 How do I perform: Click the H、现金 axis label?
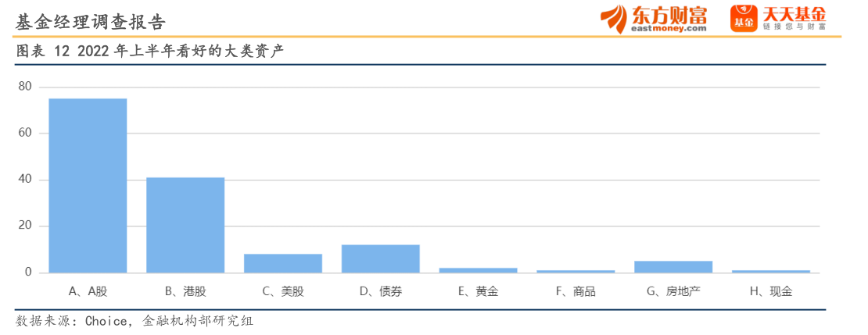771,291
